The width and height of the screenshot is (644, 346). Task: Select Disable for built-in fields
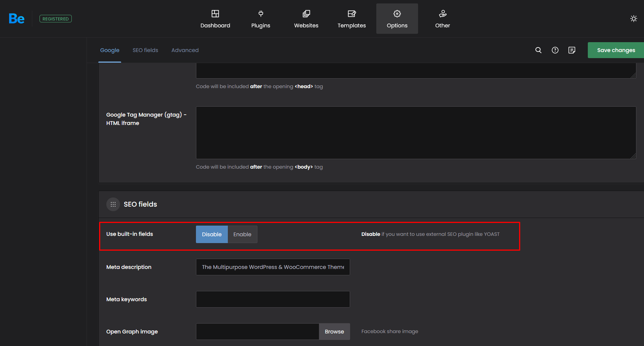212,234
